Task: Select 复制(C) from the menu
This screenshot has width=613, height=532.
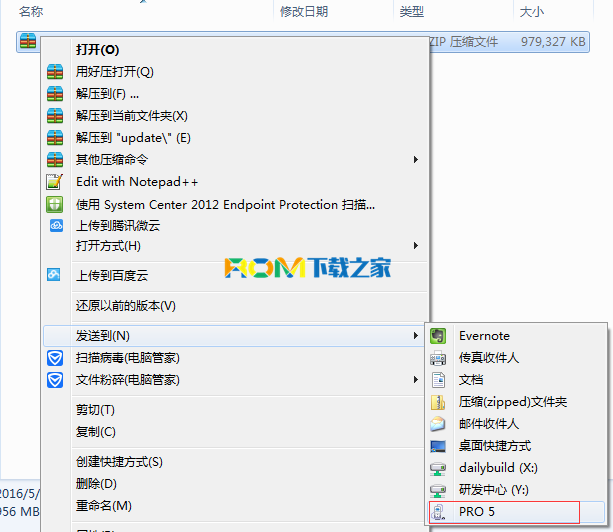Action: click(96, 432)
